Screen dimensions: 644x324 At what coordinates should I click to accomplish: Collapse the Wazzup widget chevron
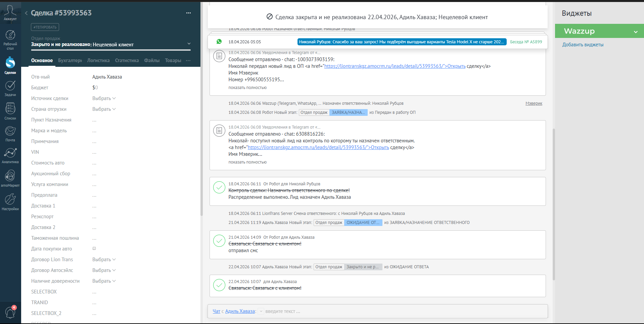636,32
